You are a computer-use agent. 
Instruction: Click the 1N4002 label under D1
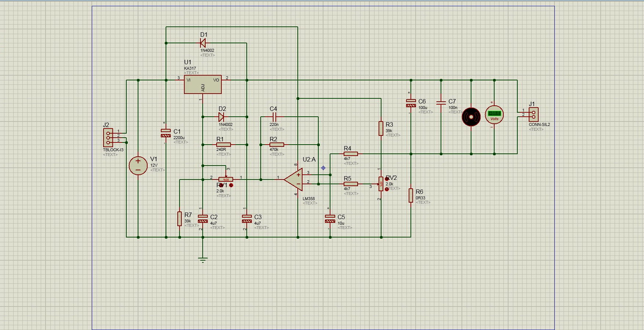(207, 50)
